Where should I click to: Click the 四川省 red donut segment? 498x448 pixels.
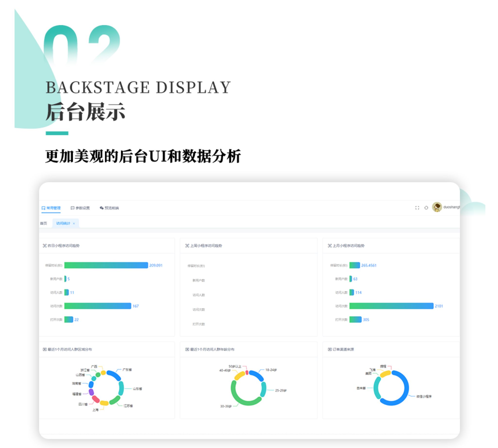pyautogui.click(x=95, y=399)
